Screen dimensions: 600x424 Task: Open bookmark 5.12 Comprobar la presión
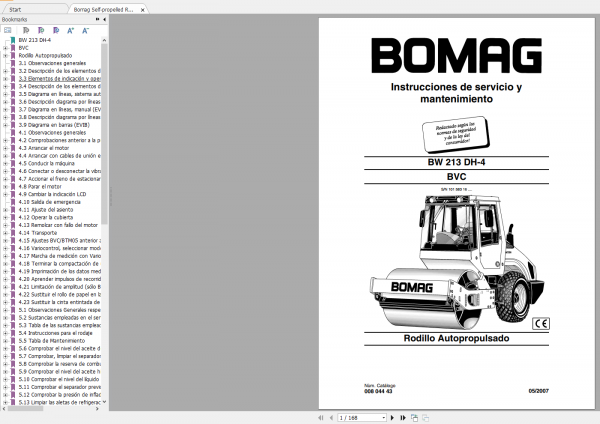[59, 395]
